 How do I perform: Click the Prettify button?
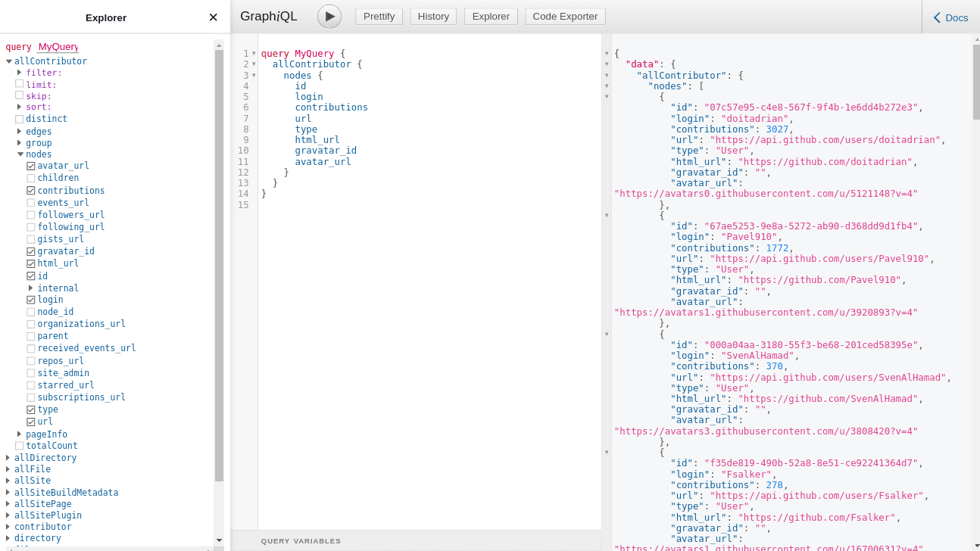[379, 16]
